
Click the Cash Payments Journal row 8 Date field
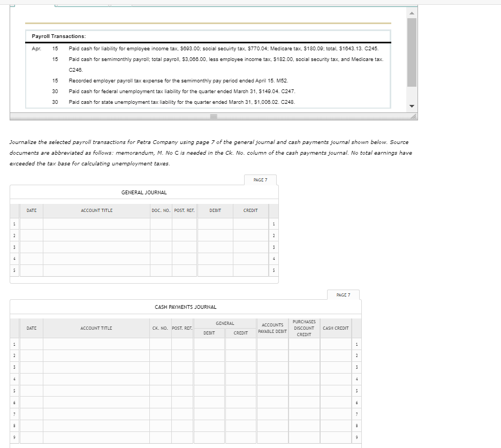click(x=32, y=426)
